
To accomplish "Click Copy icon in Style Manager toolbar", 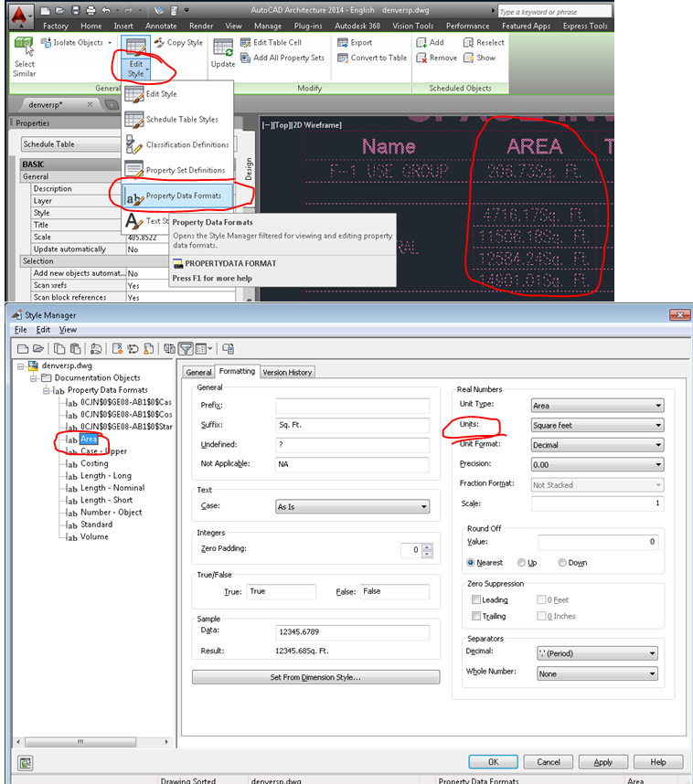I will [59, 348].
